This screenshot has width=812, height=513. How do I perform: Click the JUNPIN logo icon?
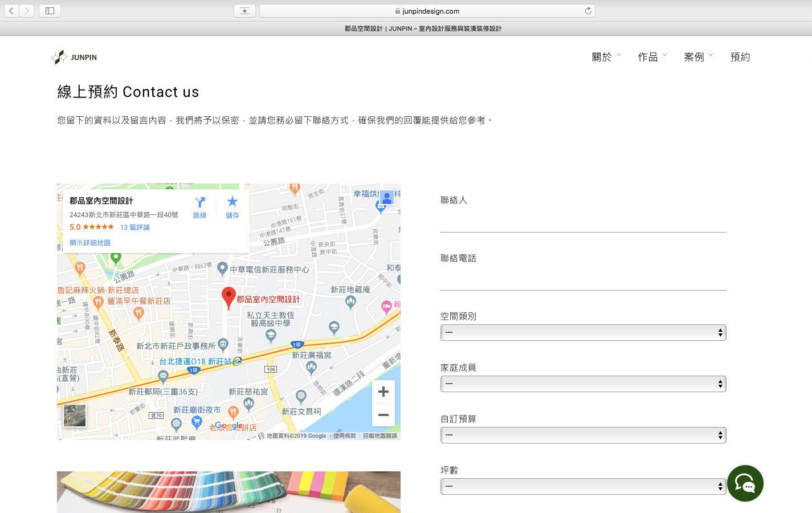pos(59,57)
